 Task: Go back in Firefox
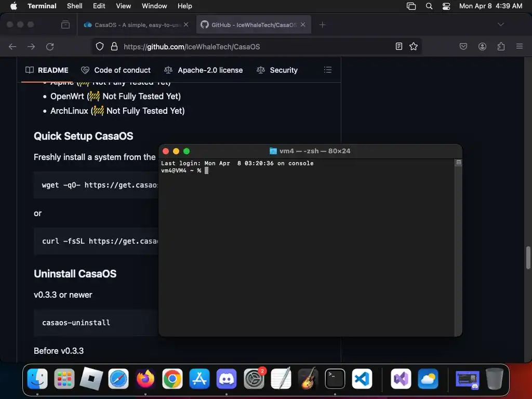click(x=12, y=46)
